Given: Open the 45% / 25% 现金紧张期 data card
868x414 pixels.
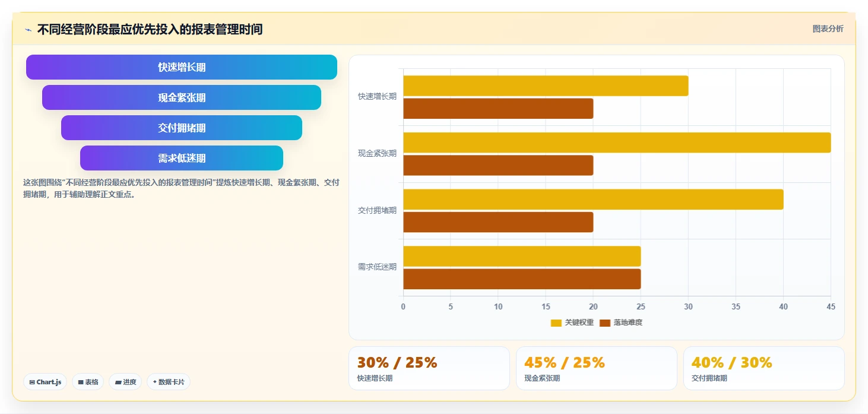Looking at the screenshot, I should [597, 368].
